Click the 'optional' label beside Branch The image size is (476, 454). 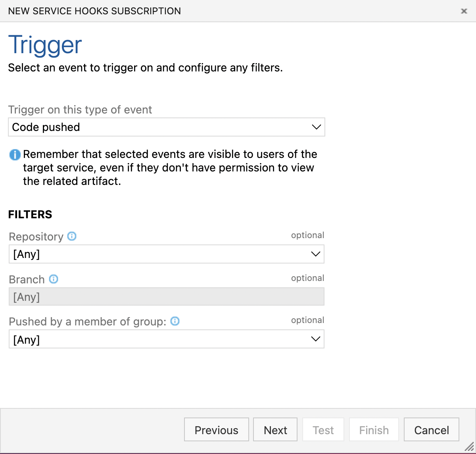point(308,278)
